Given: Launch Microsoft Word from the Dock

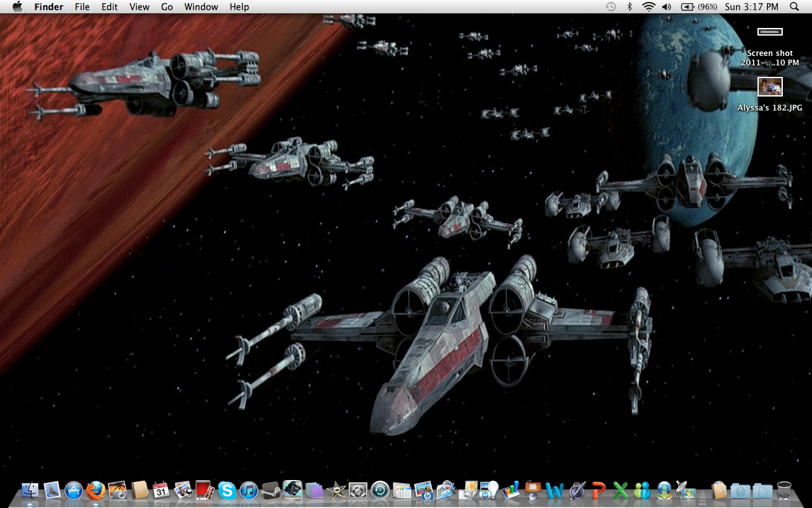Looking at the screenshot, I should pyautogui.click(x=554, y=490).
